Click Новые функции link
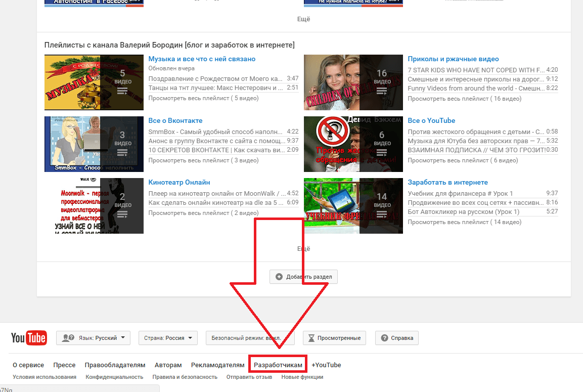Screen dimensions: 583x392 (x=302, y=377)
